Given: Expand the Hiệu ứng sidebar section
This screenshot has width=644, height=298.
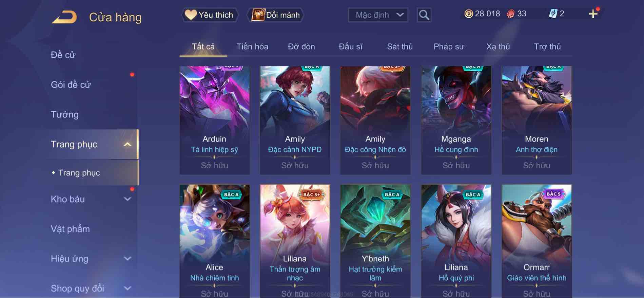Looking at the screenshot, I should pos(128,259).
